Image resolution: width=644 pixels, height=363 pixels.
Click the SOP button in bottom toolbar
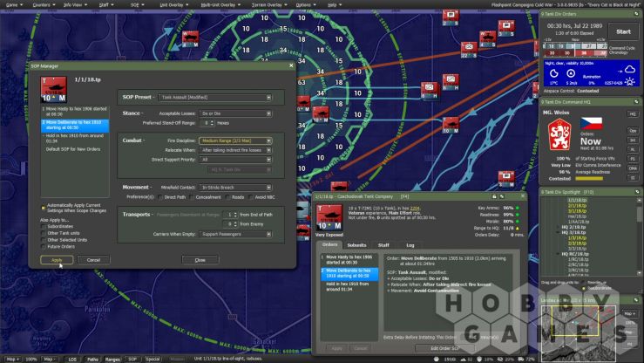[x=132, y=359]
